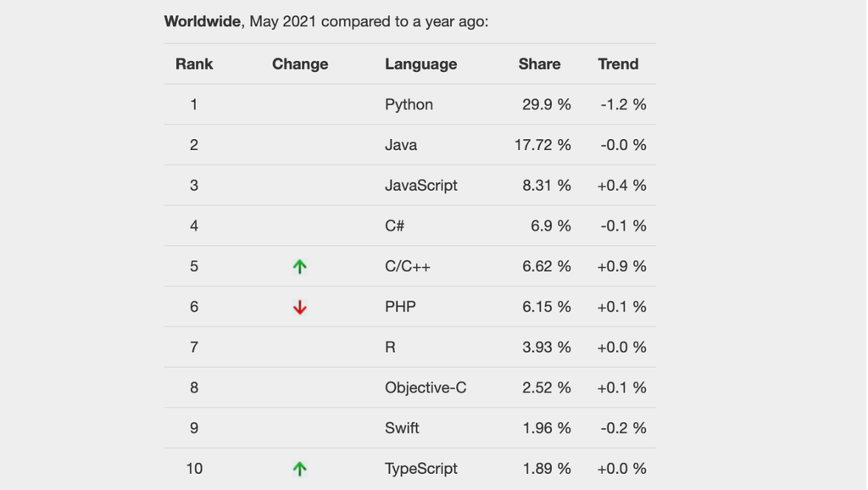Click the Rank column header
868x490 pixels.
[x=194, y=64]
